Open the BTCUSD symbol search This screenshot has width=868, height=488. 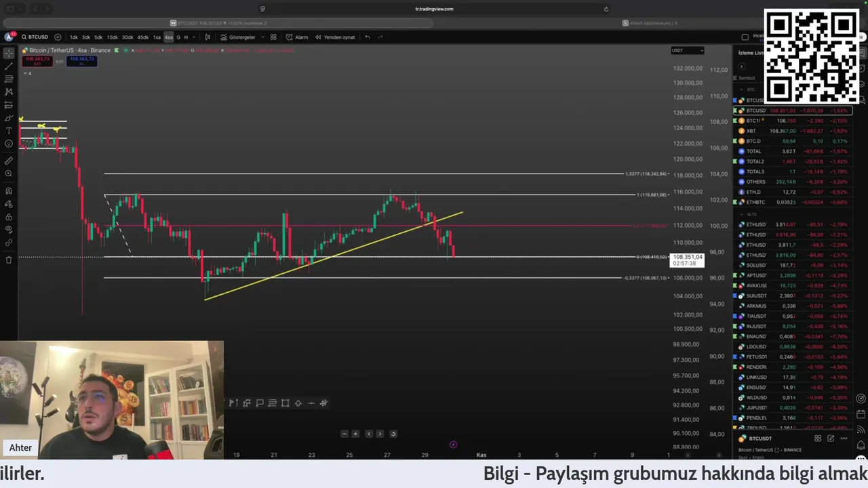click(35, 37)
